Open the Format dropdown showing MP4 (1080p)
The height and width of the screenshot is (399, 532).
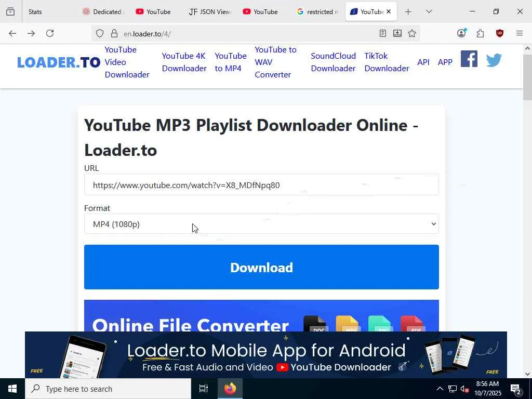click(261, 224)
